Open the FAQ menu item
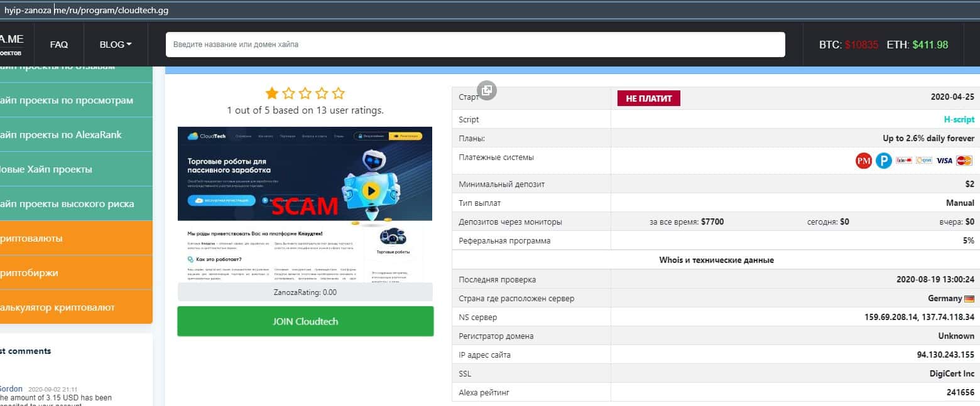The image size is (980, 406). point(59,45)
